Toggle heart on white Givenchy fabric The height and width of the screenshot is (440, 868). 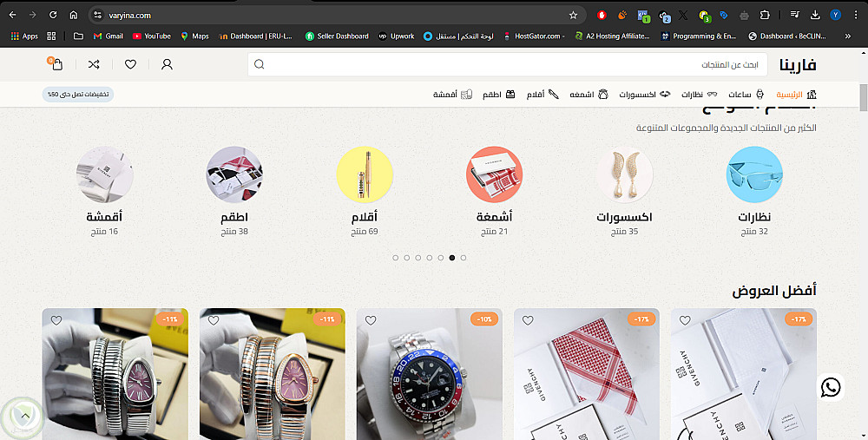click(x=686, y=320)
